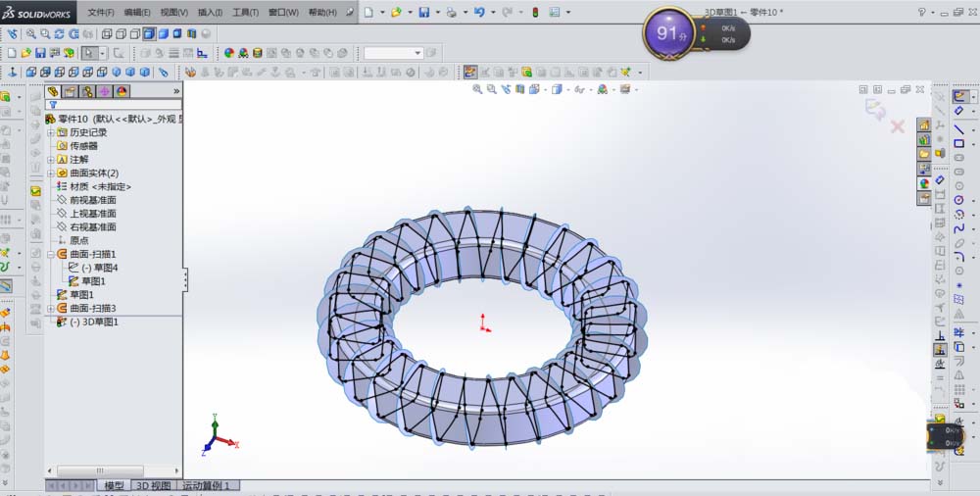Click Zoom to Area in view toolbar

click(45, 34)
